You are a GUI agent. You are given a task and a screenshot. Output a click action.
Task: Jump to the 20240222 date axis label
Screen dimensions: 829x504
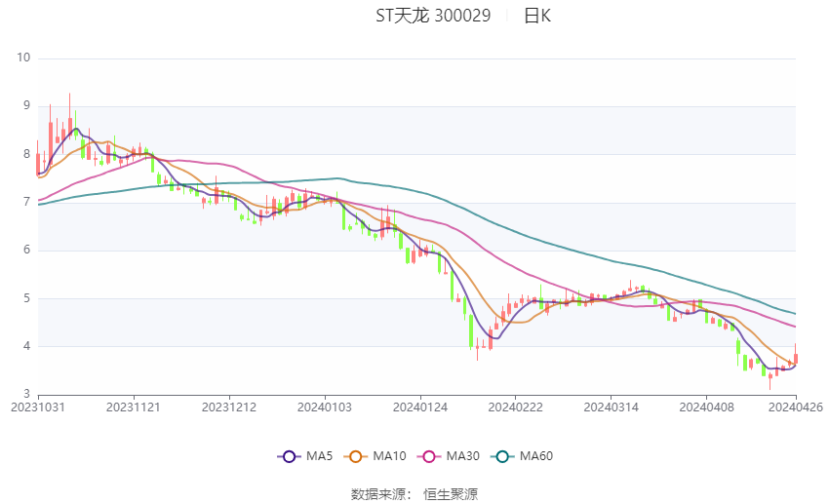coord(514,407)
